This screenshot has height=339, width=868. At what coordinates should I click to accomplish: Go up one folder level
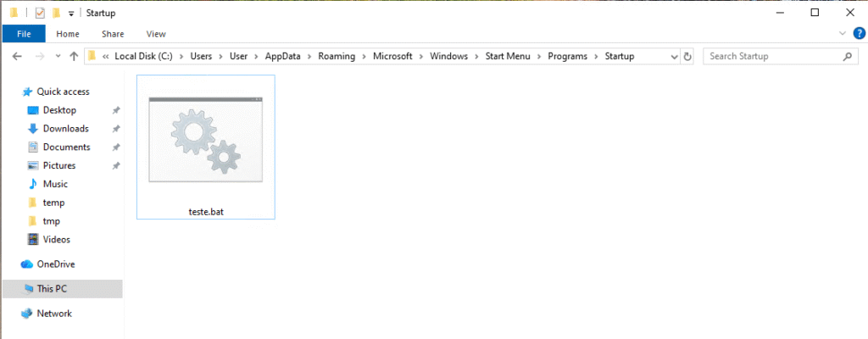click(x=74, y=57)
